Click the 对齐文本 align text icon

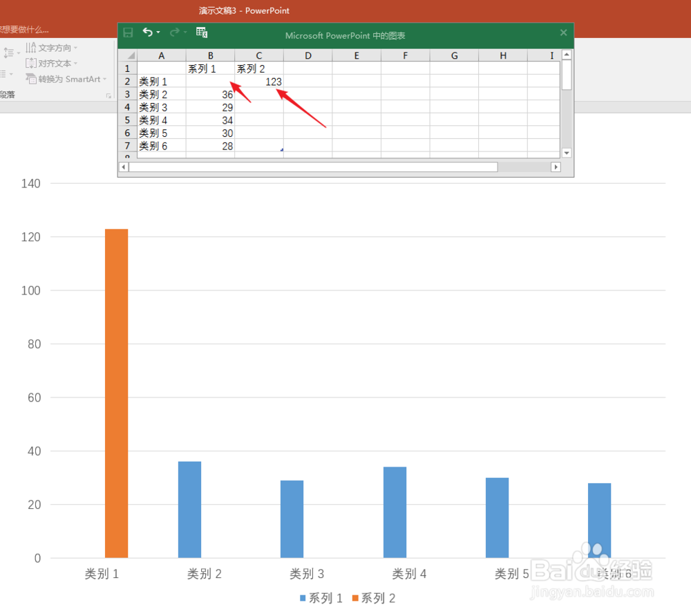[30, 63]
